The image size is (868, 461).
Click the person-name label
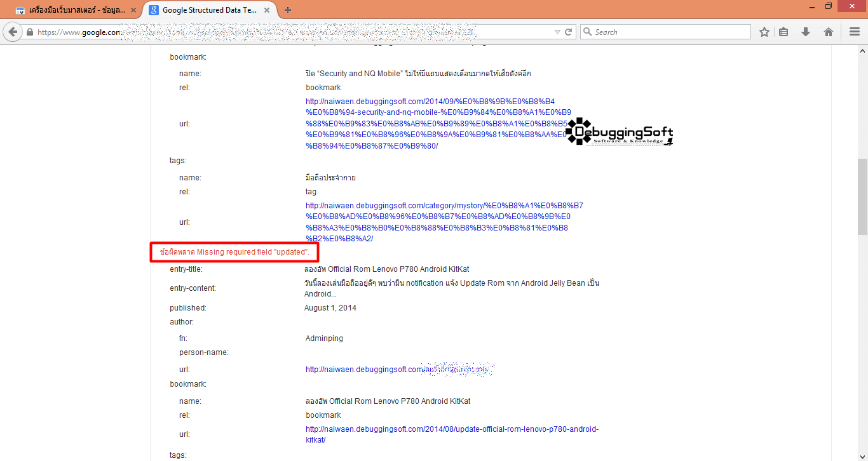coord(204,352)
